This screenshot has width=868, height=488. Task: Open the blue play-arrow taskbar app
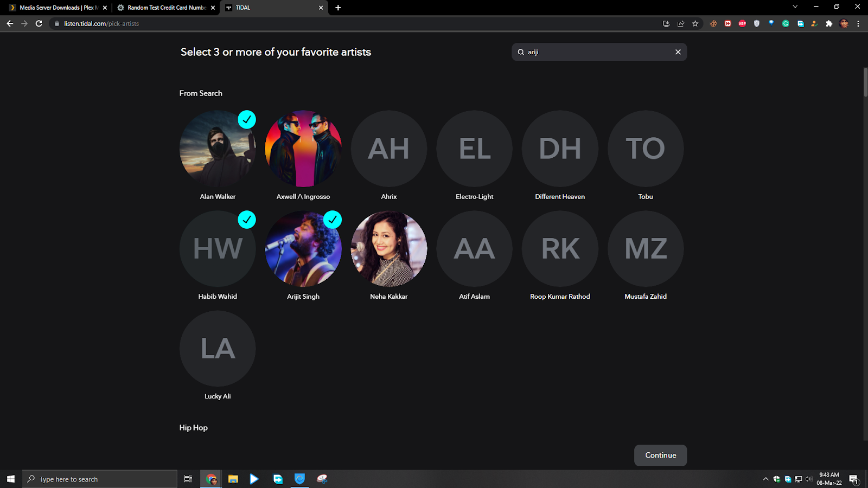254,479
